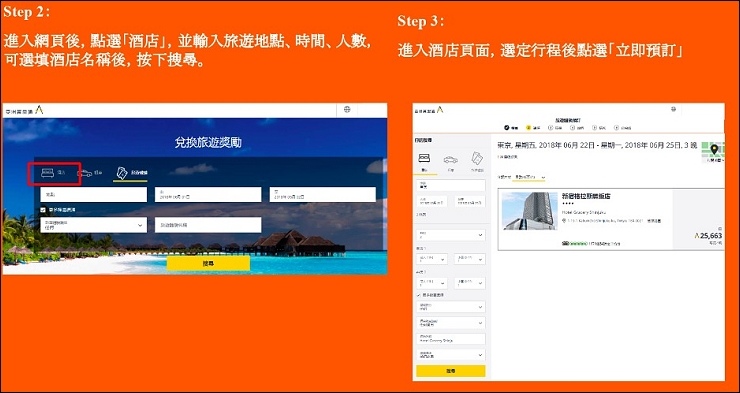
Task: Click the location pin icon beside hotel address
Action: pyautogui.click(x=564, y=220)
